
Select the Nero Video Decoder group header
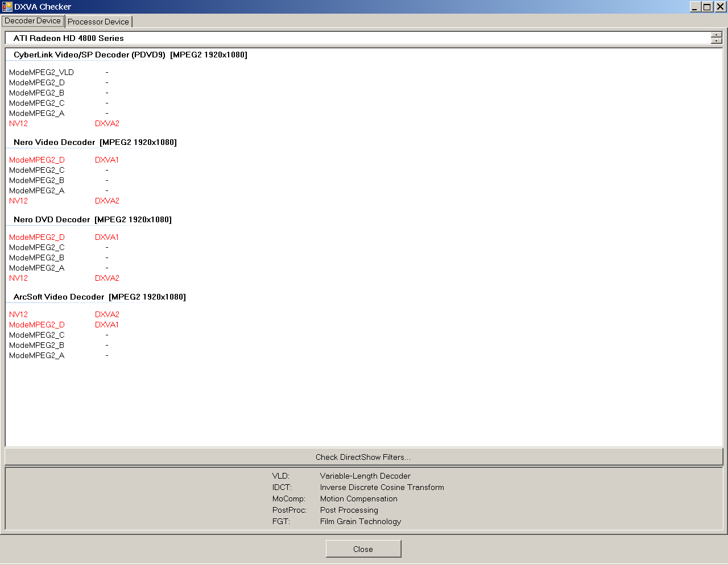96,143
